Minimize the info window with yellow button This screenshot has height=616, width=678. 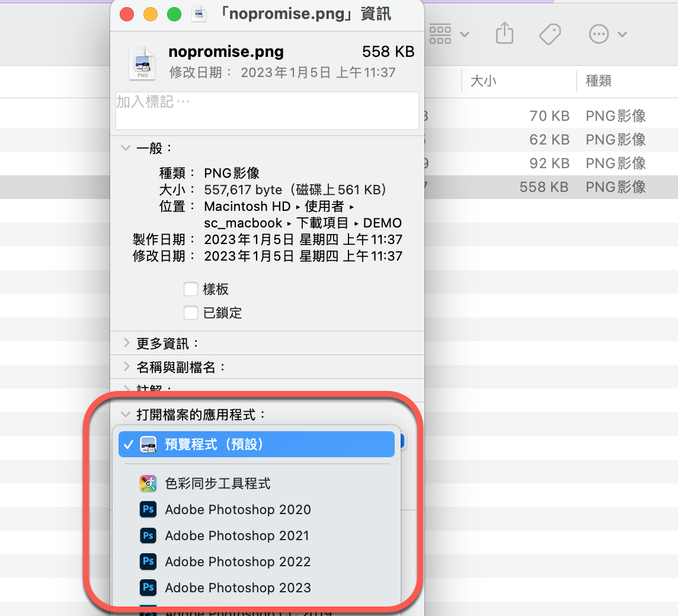151,14
